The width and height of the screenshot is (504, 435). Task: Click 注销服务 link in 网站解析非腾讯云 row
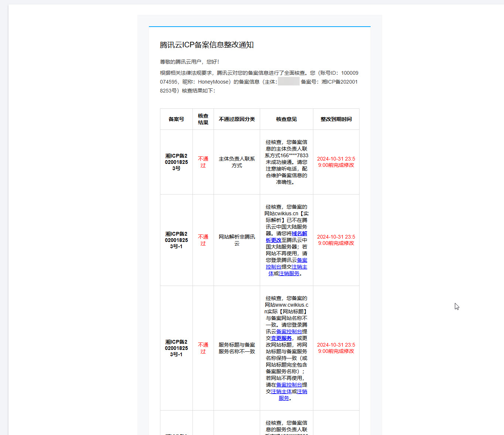pyautogui.click(x=289, y=274)
